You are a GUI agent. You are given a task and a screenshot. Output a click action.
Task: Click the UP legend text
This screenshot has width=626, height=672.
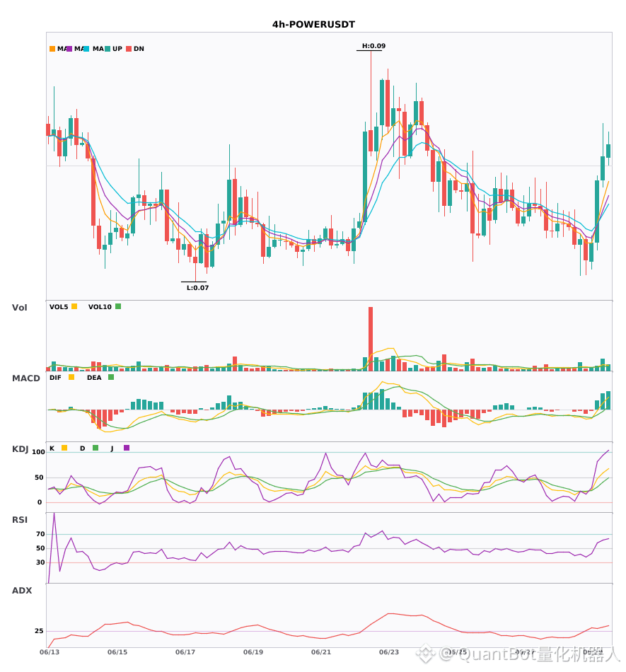click(117, 49)
